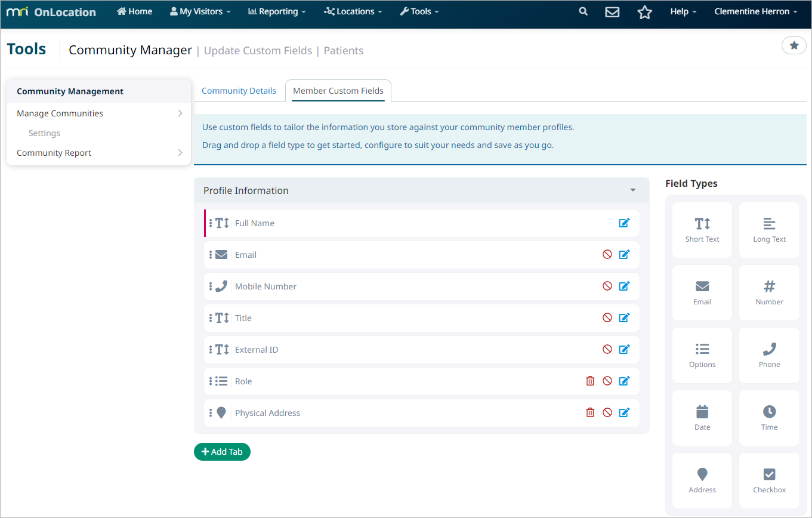Select the Date field type

coord(702,418)
